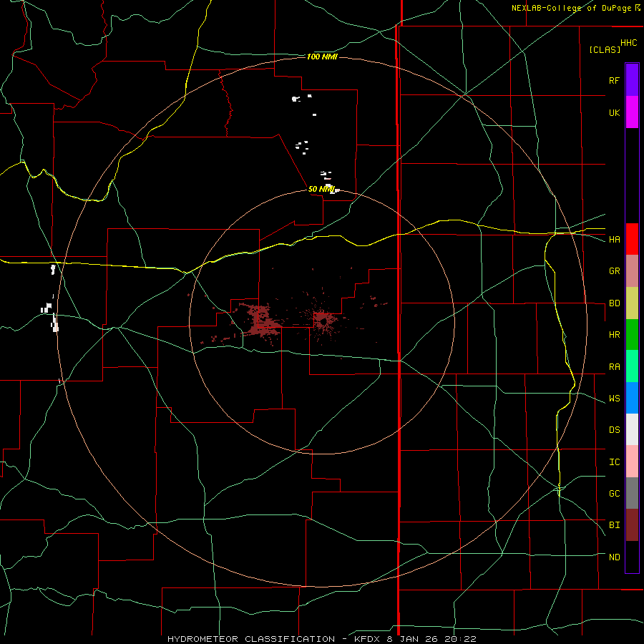Click the BD legend label
This screenshot has height=644, width=644.
point(614,303)
